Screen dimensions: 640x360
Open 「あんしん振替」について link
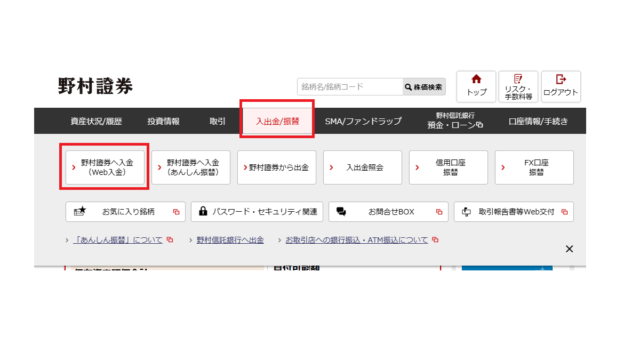(x=118, y=240)
